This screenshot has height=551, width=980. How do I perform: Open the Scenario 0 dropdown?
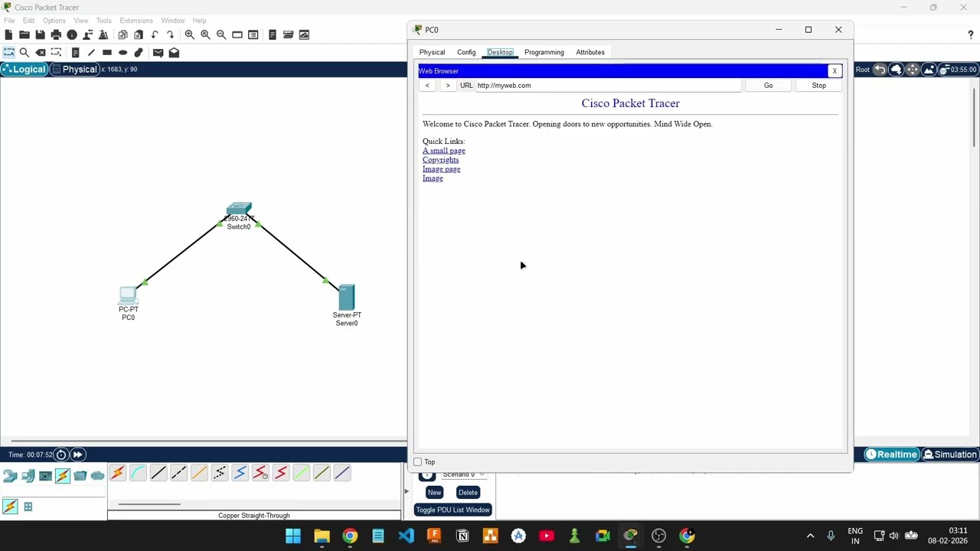[464, 474]
